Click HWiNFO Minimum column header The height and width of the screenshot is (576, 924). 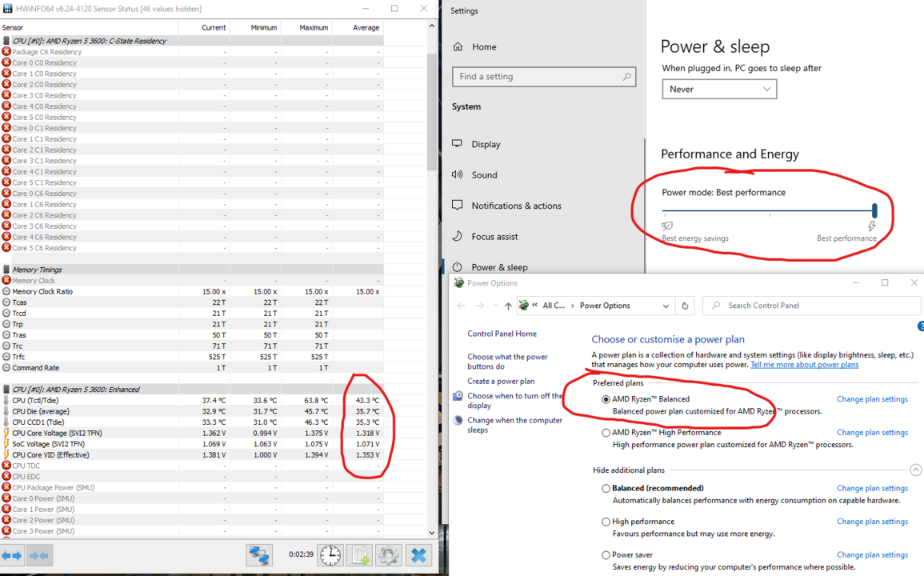point(256,28)
